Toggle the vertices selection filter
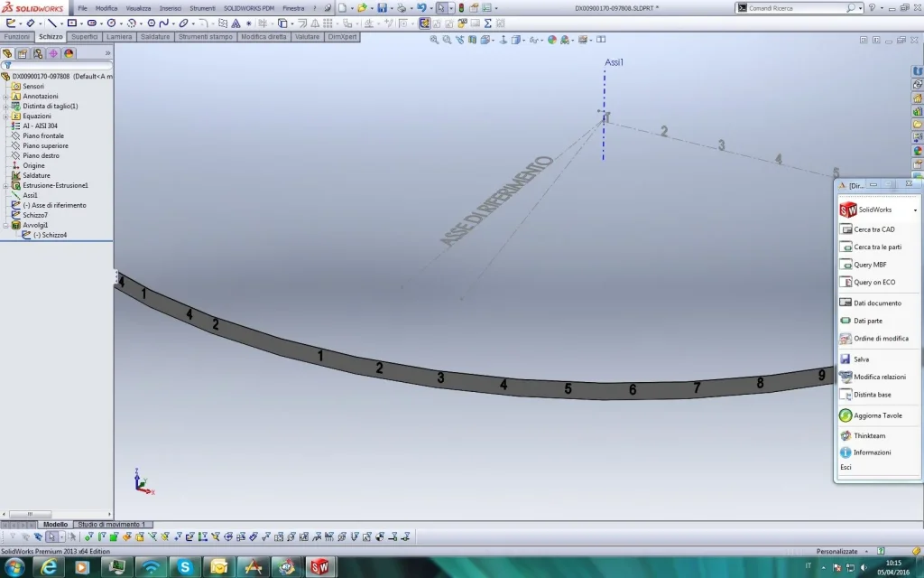 pyautogui.click(x=89, y=536)
